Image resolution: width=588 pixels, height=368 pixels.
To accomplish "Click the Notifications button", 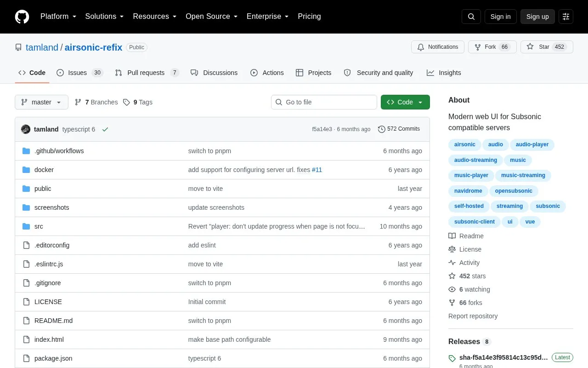I will (x=438, y=47).
